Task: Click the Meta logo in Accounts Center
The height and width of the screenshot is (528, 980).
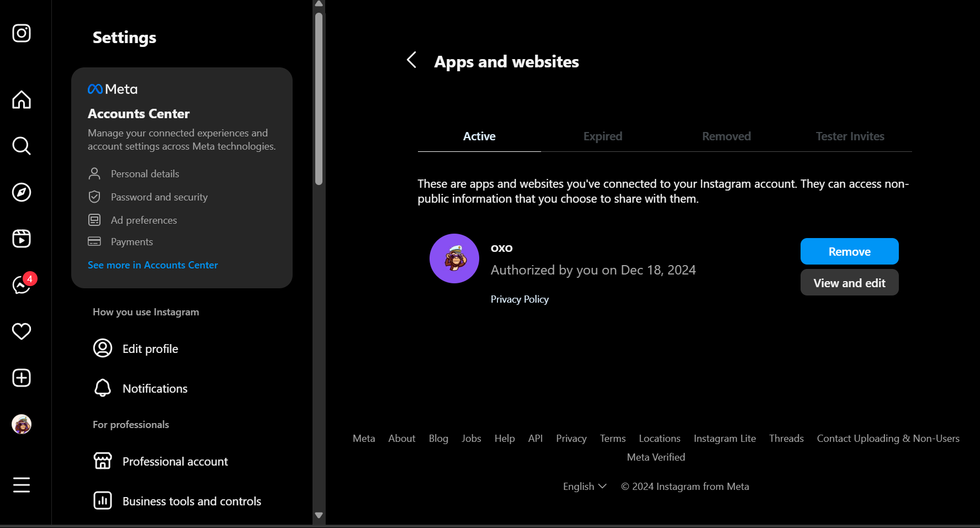Action: [x=113, y=89]
